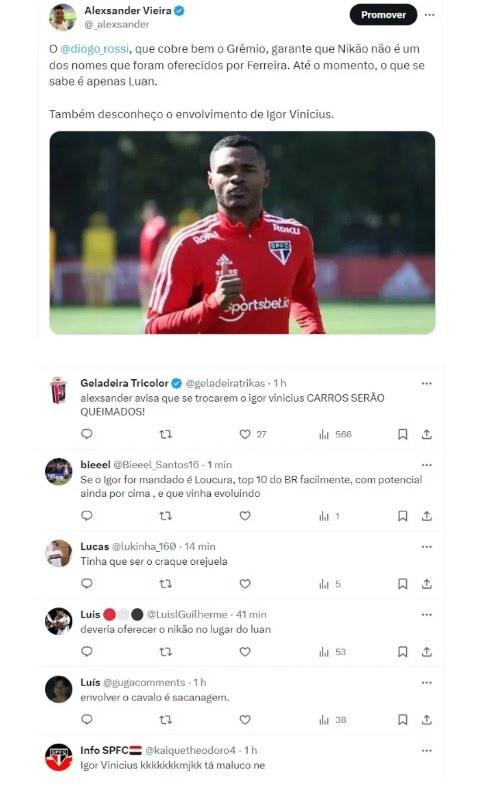Reply to the Geladeira Tricolor comment
Viewport: 493px width, 790px height.
coord(87,434)
